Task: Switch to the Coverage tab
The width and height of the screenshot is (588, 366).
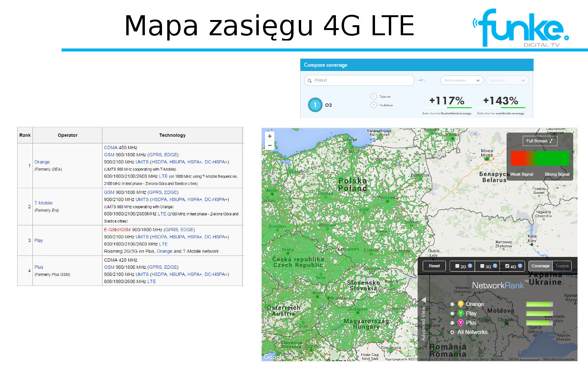Action: click(540, 266)
